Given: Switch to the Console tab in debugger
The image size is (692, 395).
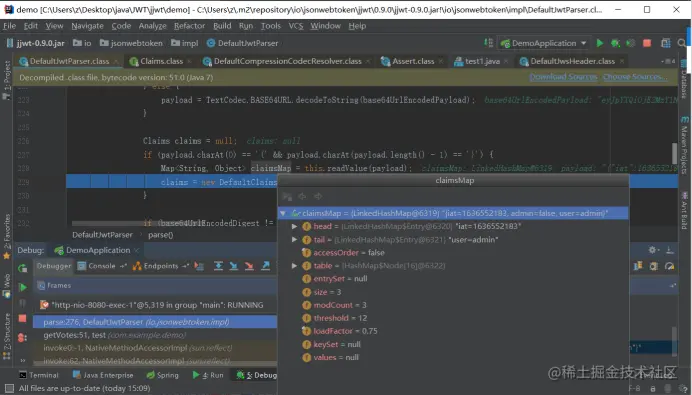Looking at the screenshot, I should pos(102,266).
